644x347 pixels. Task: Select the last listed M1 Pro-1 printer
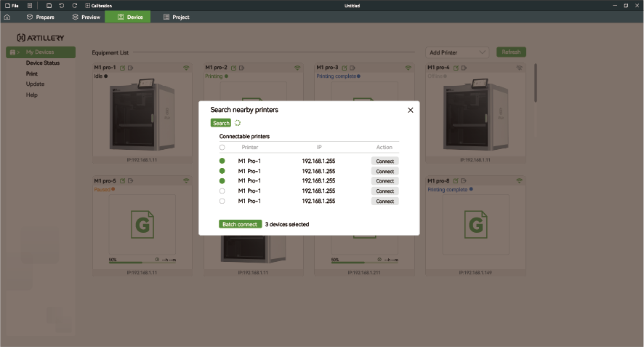[x=222, y=201]
